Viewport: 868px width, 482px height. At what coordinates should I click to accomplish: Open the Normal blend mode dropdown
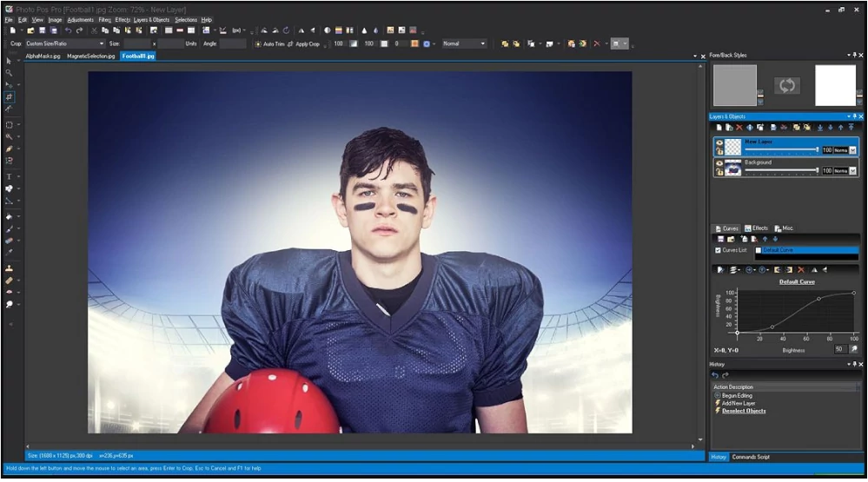(483, 43)
